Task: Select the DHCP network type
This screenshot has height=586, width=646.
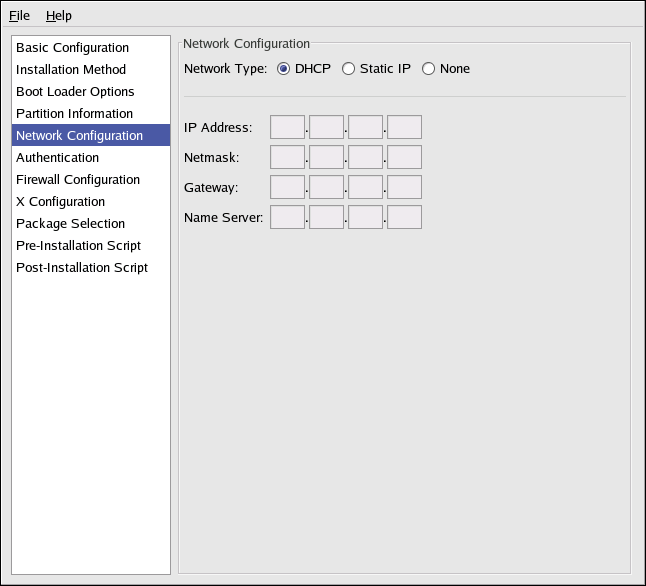Action: point(284,69)
